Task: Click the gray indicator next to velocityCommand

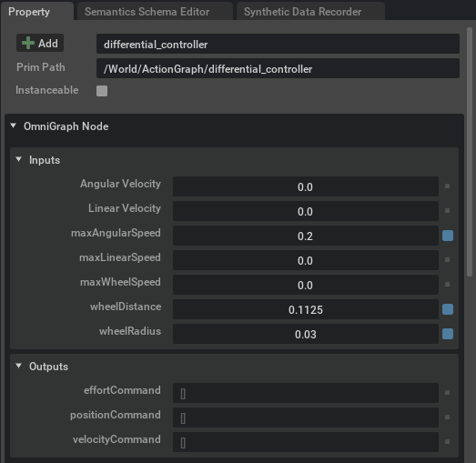Action: (x=447, y=442)
